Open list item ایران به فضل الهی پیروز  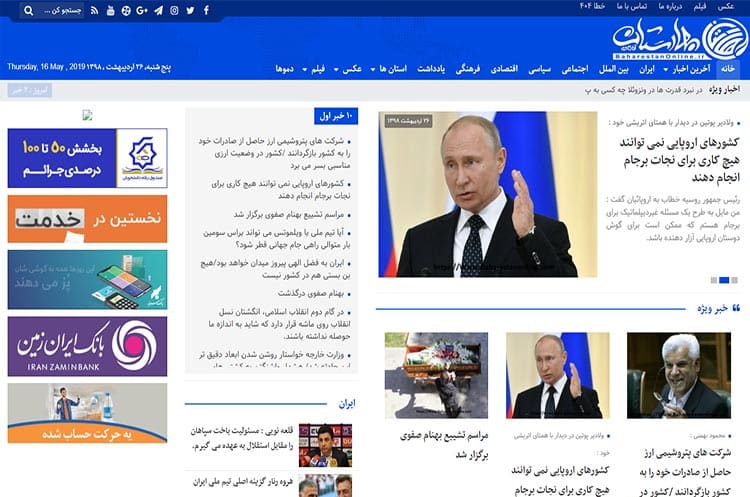click(276, 269)
